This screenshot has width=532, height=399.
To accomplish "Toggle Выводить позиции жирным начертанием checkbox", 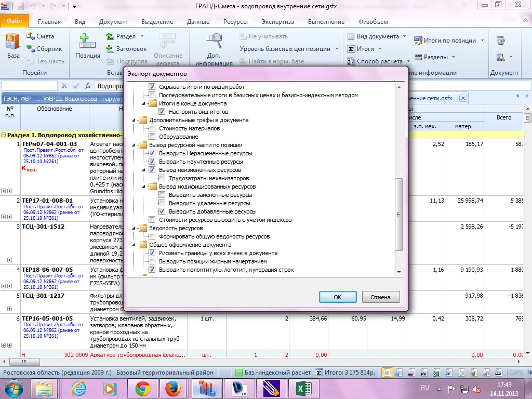I will (x=152, y=261).
